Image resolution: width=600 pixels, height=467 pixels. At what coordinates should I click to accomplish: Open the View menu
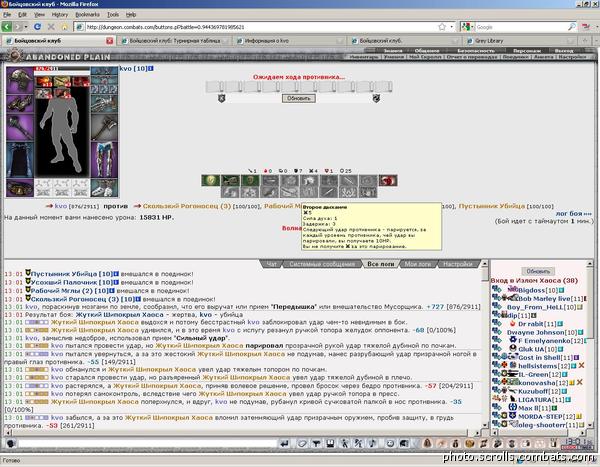pos(39,15)
